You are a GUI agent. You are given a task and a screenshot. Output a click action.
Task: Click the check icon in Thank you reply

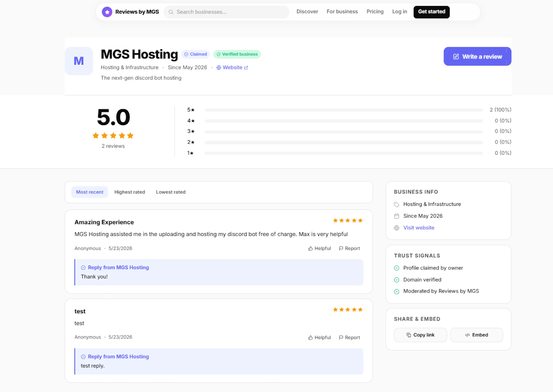[83, 268]
